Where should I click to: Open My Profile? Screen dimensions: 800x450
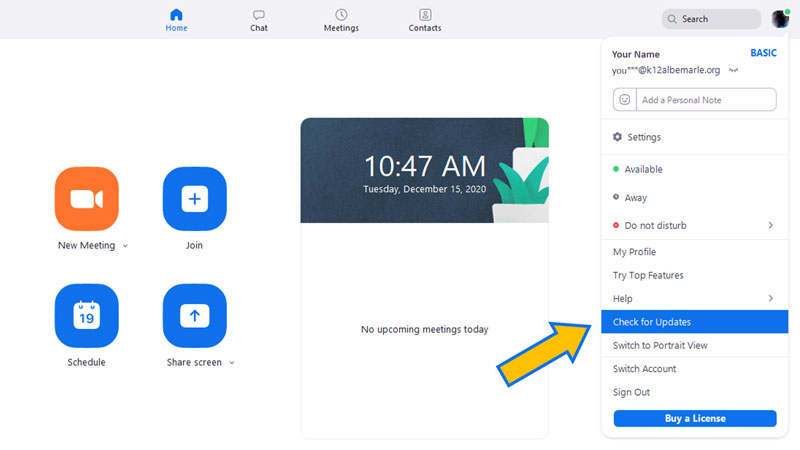click(694, 252)
